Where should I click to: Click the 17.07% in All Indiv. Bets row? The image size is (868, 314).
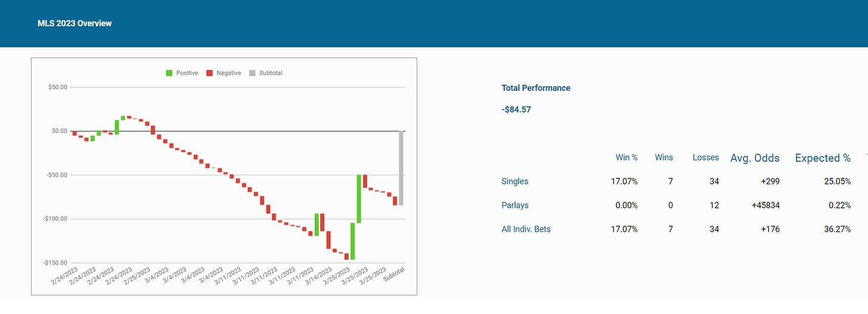tap(624, 229)
